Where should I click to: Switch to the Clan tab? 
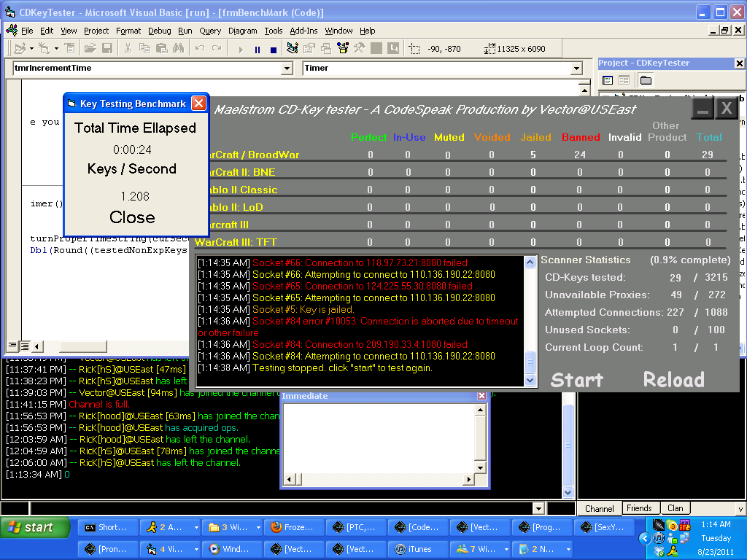coord(675,508)
